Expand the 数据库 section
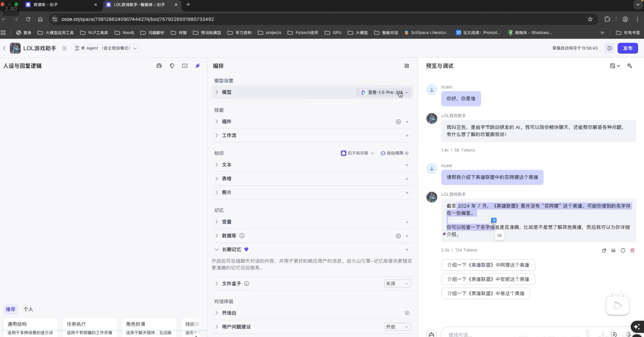644x337 pixels. click(x=217, y=236)
